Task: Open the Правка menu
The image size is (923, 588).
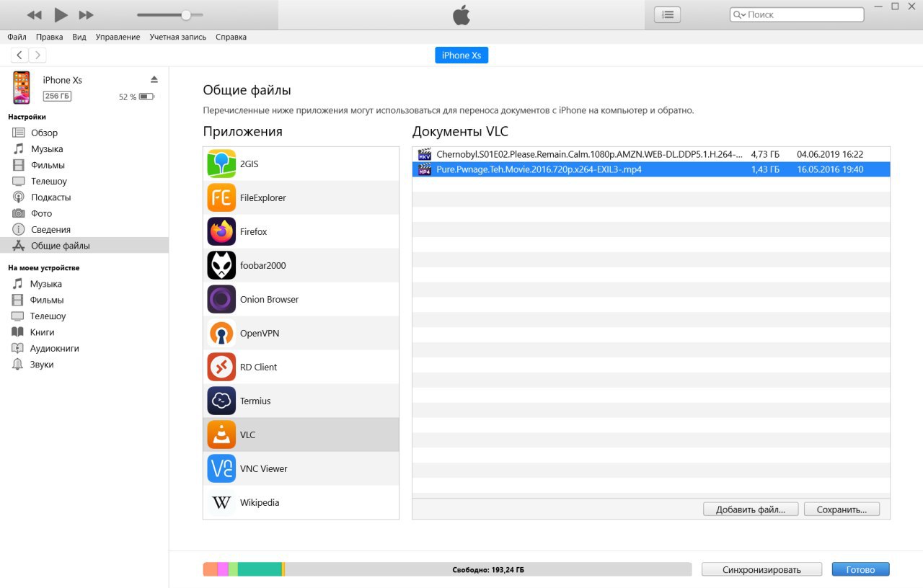Action: click(x=50, y=37)
